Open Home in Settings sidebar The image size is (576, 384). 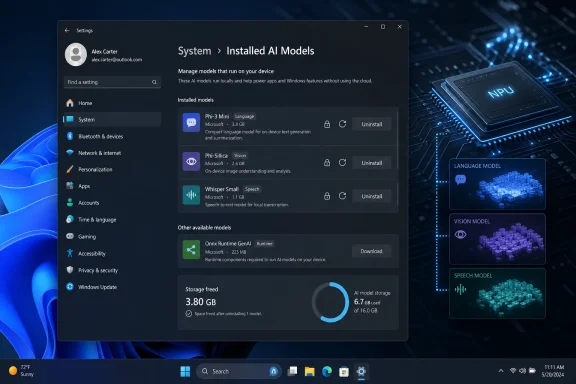click(112, 103)
